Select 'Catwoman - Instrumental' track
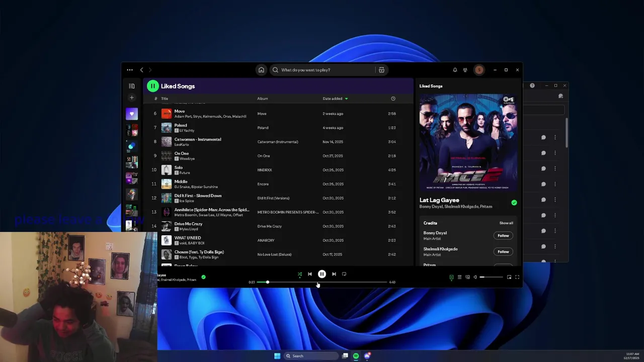 coord(198,139)
